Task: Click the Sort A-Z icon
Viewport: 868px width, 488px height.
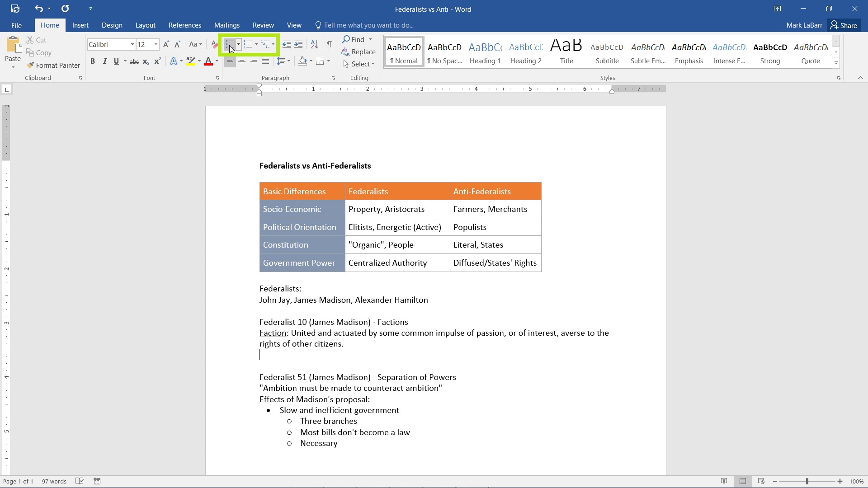Action: 315,44
